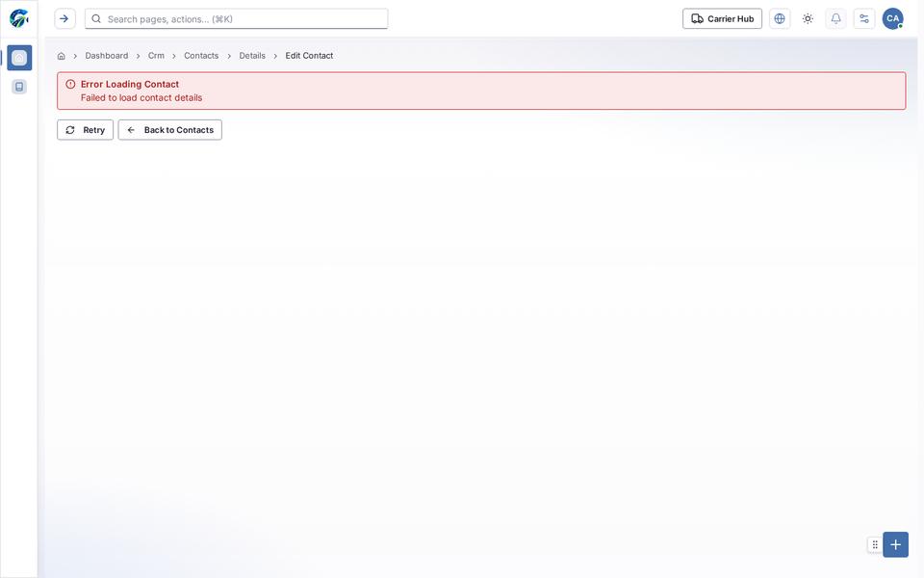
Task: Open the CA user avatar menu
Action: [x=893, y=19]
